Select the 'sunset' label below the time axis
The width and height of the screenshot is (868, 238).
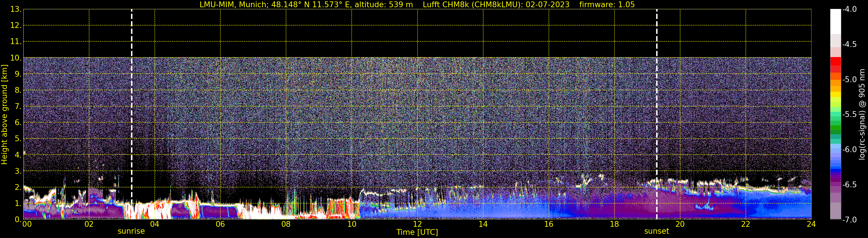(656, 231)
